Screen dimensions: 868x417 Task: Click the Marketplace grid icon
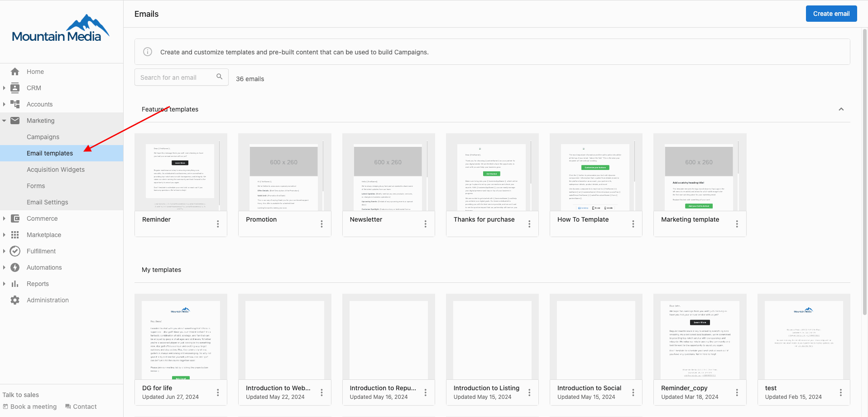[x=15, y=235]
